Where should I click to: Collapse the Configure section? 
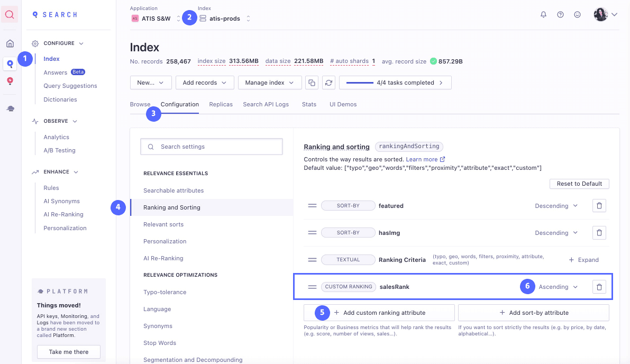(81, 43)
